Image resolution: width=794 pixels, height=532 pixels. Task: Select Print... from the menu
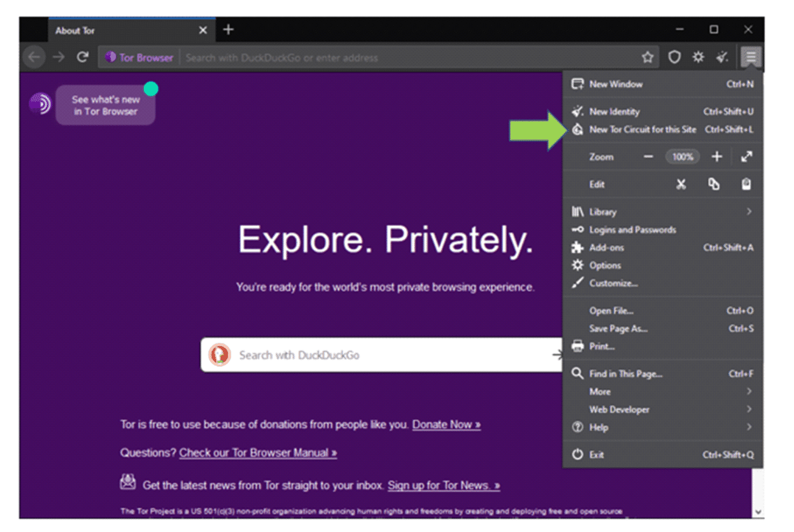tap(663, 347)
